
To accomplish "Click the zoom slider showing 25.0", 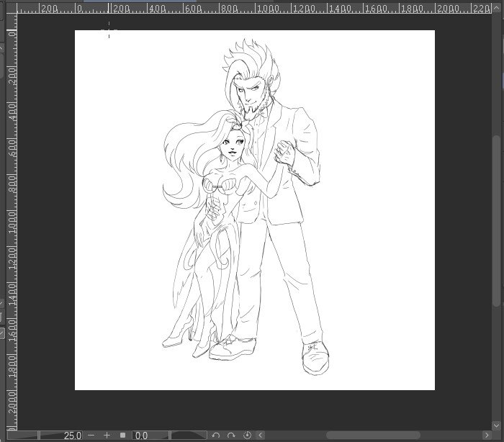I will 45,436.
